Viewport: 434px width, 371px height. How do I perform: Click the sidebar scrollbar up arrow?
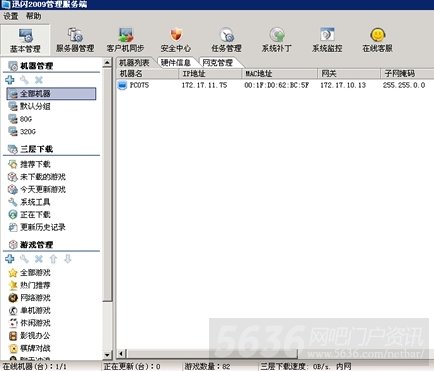pos(107,63)
